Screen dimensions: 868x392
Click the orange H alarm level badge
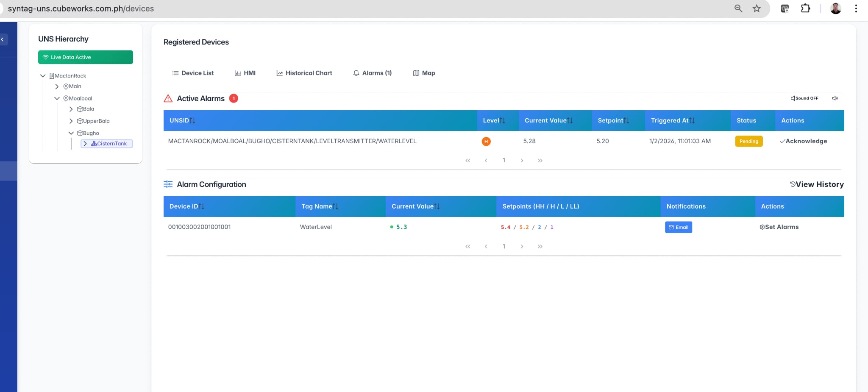click(x=486, y=142)
